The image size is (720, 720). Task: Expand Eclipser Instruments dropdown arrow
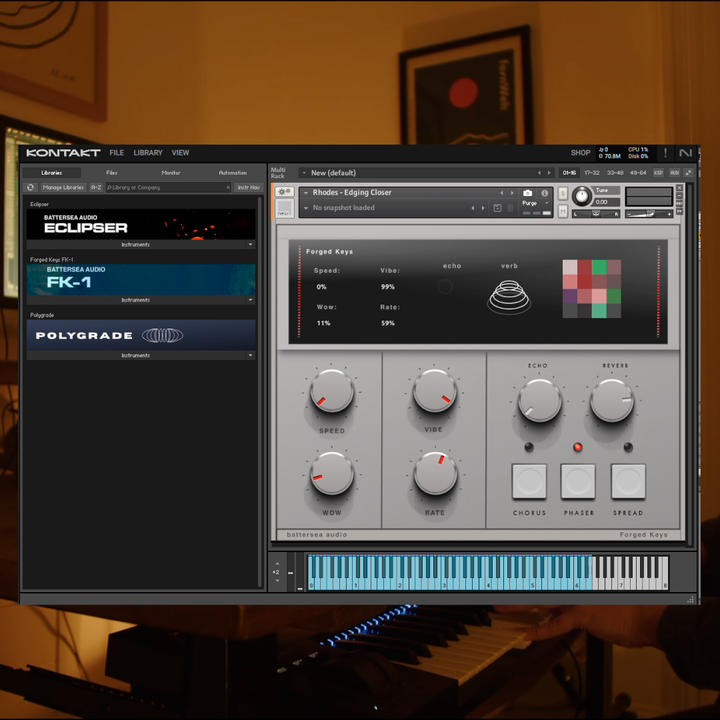(250, 244)
